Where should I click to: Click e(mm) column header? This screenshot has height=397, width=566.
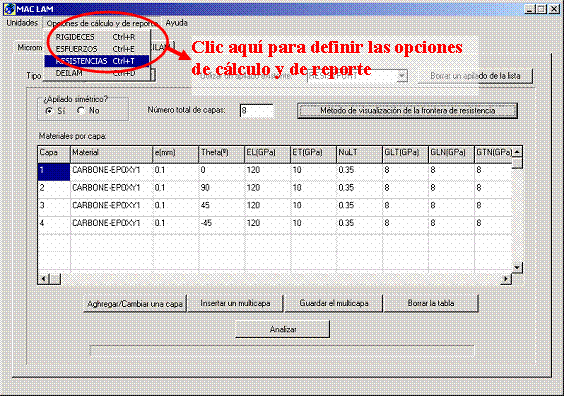coord(176,154)
